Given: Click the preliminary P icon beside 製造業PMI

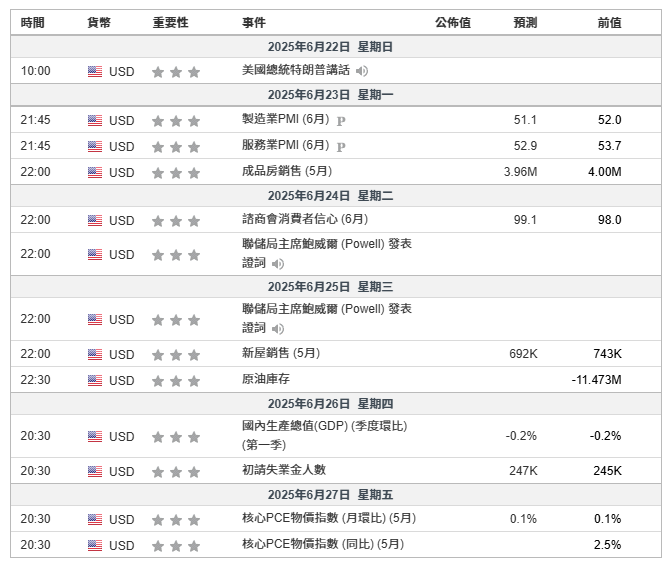Looking at the screenshot, I should [341, 121].
